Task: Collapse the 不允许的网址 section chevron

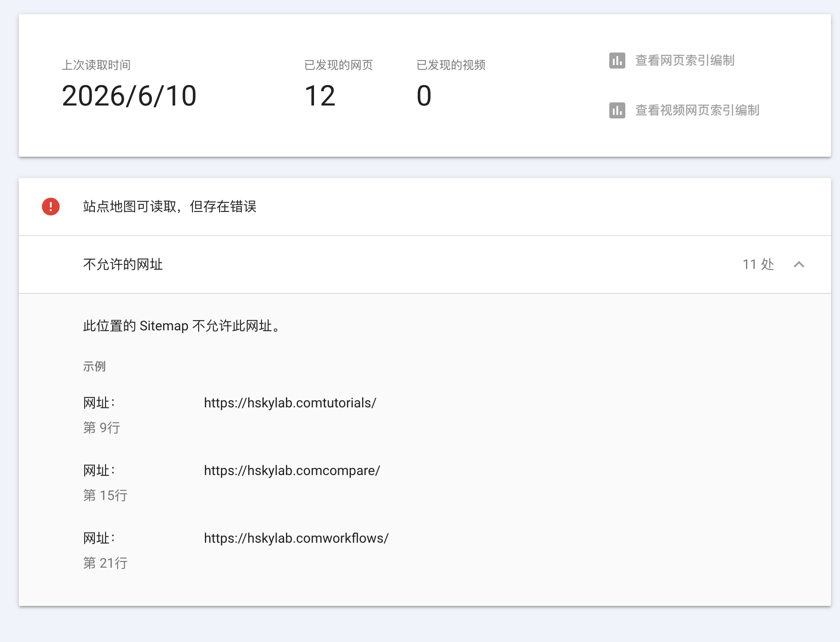Action: 799,264
